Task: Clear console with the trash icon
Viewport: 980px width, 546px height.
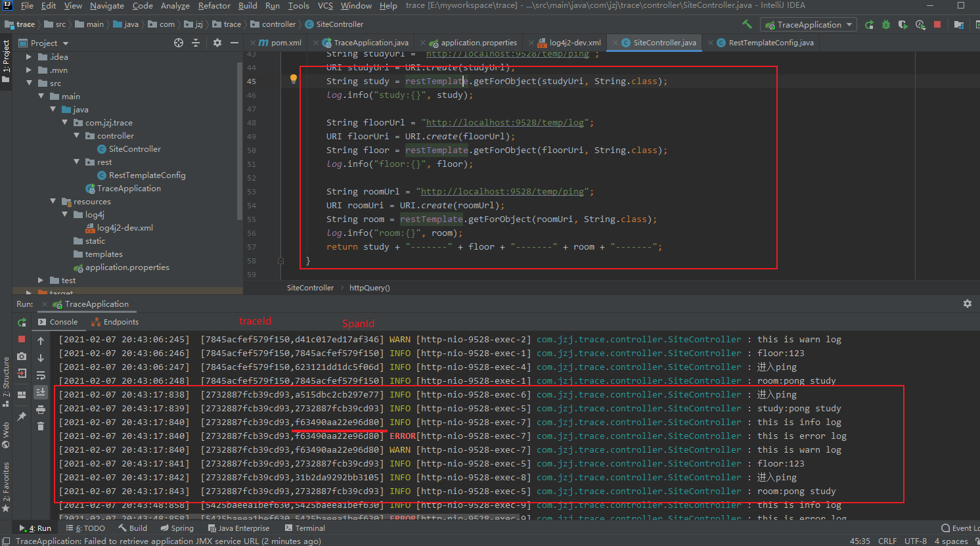Action: (41, 426)
